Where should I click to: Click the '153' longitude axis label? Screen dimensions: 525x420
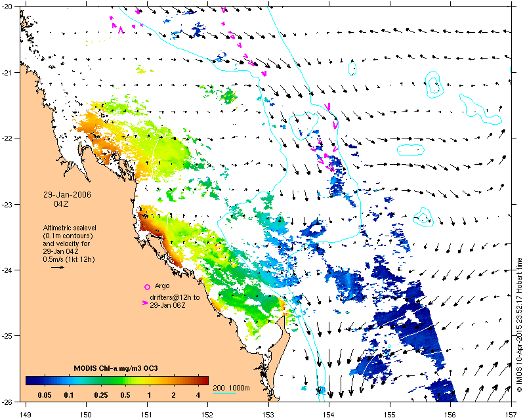[268, 415]
